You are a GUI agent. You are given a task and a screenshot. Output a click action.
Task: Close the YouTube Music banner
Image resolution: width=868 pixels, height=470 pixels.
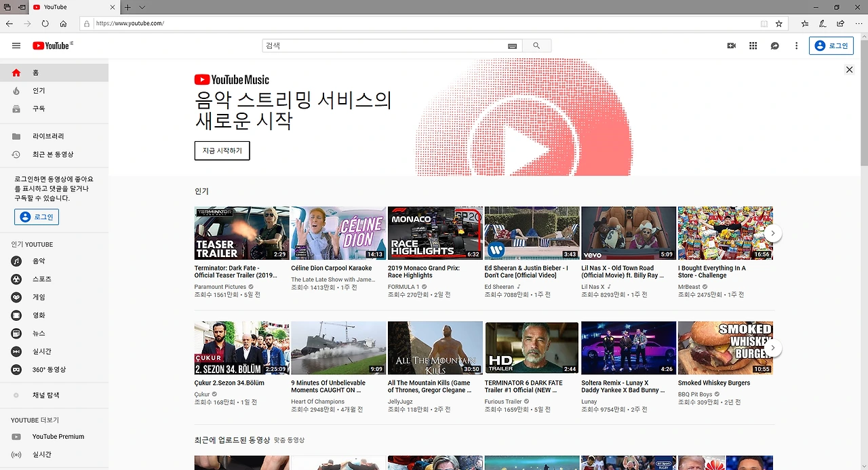point(849,69)
